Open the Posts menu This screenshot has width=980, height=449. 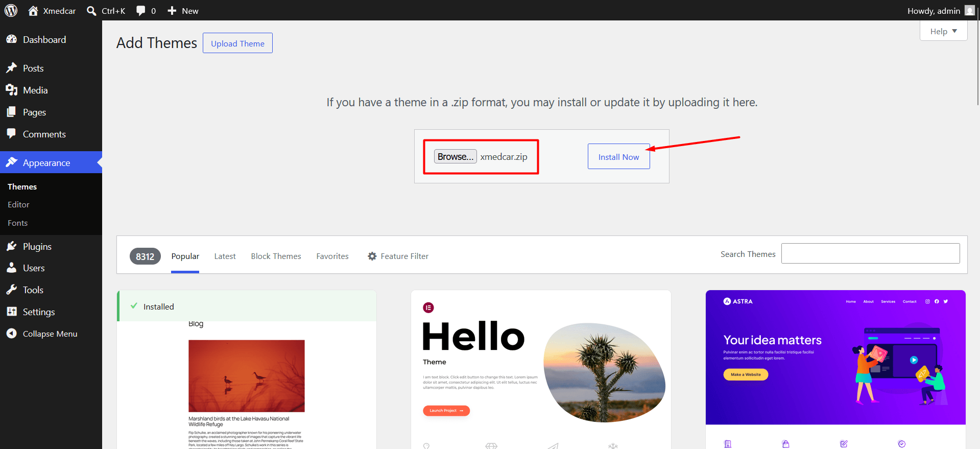(51, 68)
